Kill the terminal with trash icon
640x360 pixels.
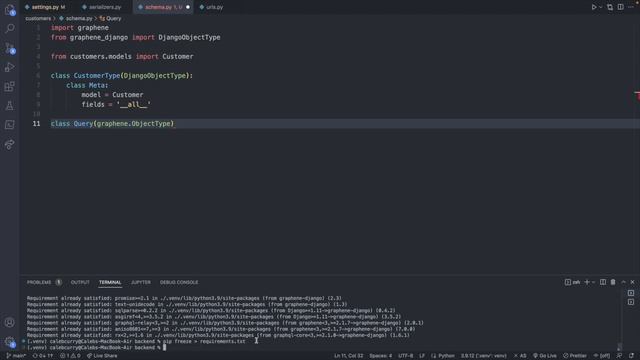(613, 282)
